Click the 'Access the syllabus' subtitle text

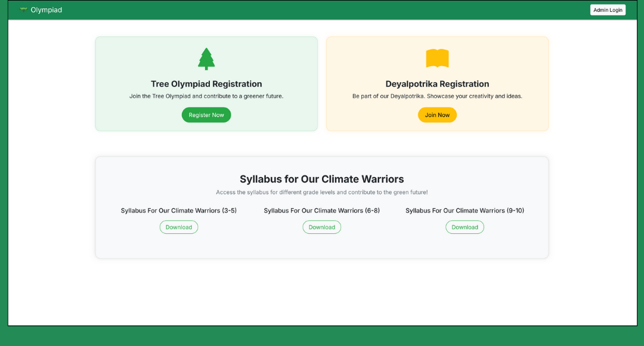pyautogui.click(x=321, y=192)
